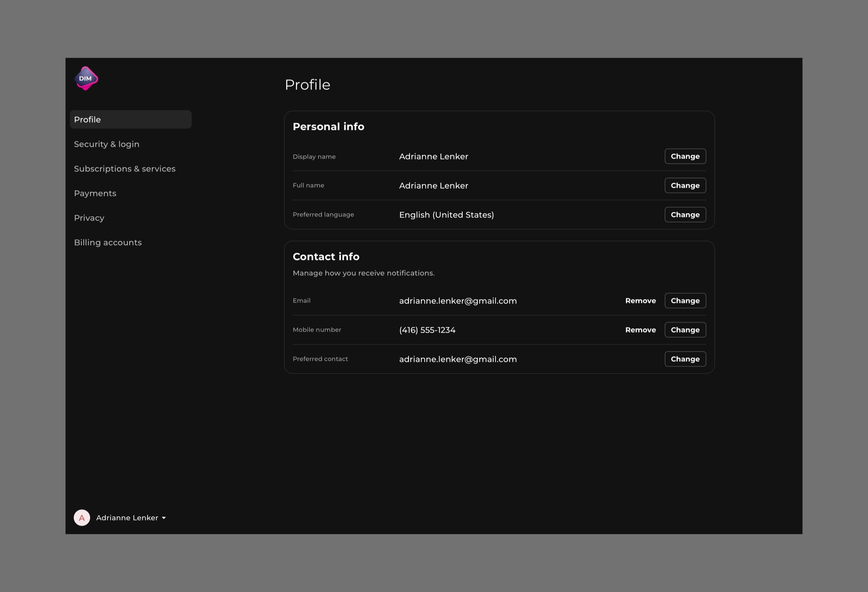Change the Preferred language

685,214
